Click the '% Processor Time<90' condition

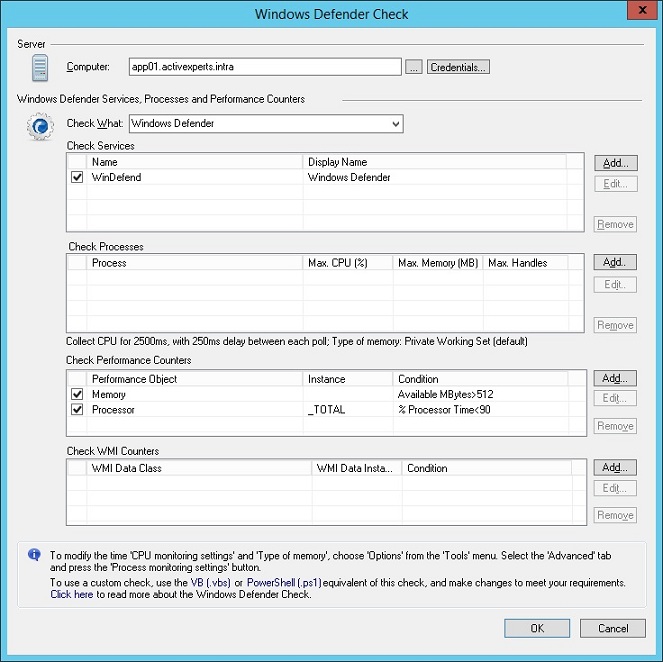[444, 410]
